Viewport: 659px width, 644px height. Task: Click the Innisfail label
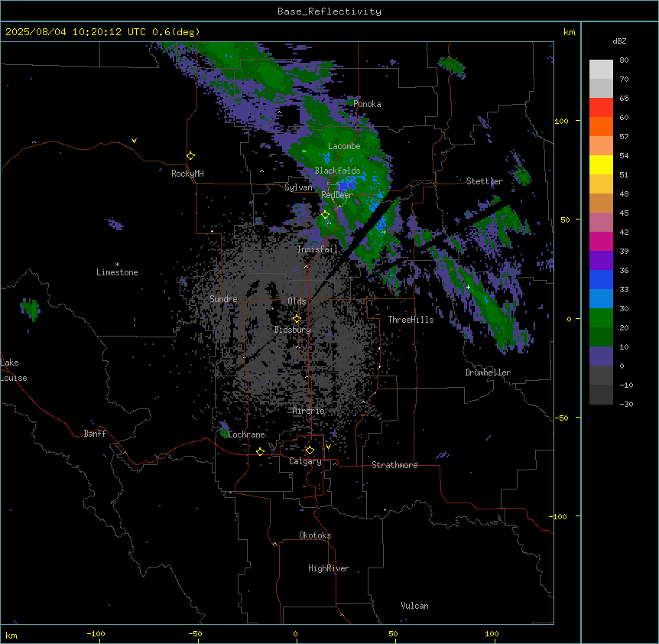(x=317, y=249)
